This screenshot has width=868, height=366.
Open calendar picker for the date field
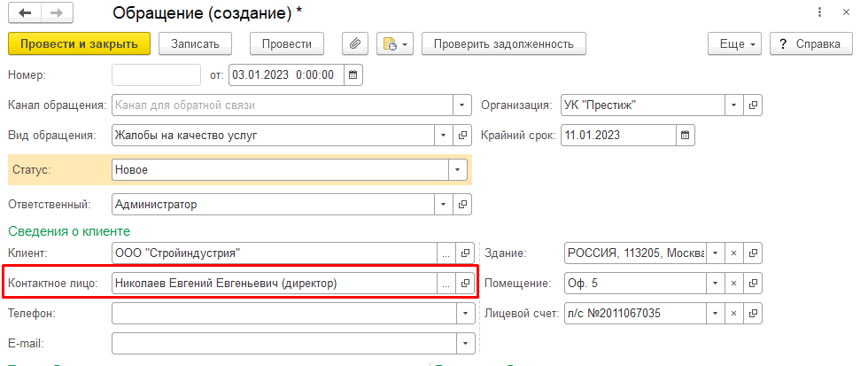[x=353, y=75]
